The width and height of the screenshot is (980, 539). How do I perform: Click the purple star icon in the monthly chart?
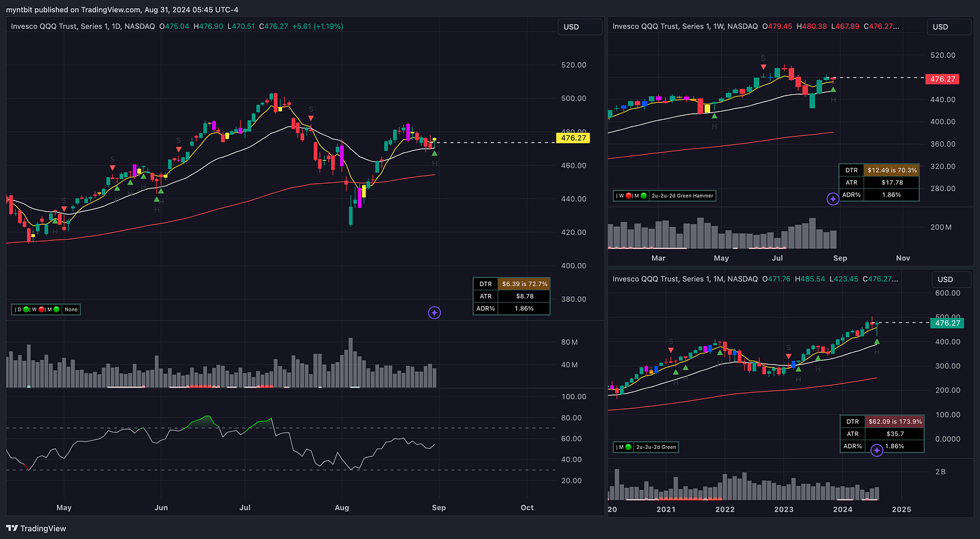tap(876, 451)
